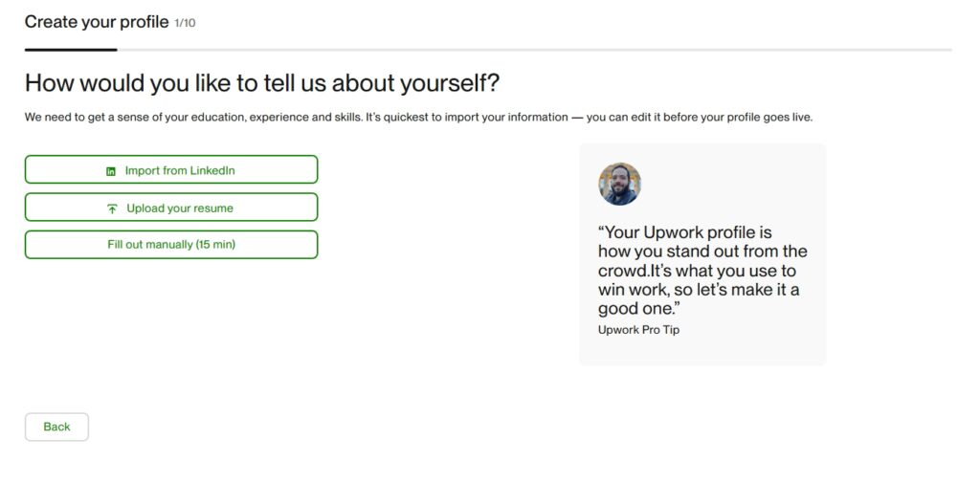Click 'Import from LinkedIn' label text
Screen dimensions: 980x482
point(180,170)
